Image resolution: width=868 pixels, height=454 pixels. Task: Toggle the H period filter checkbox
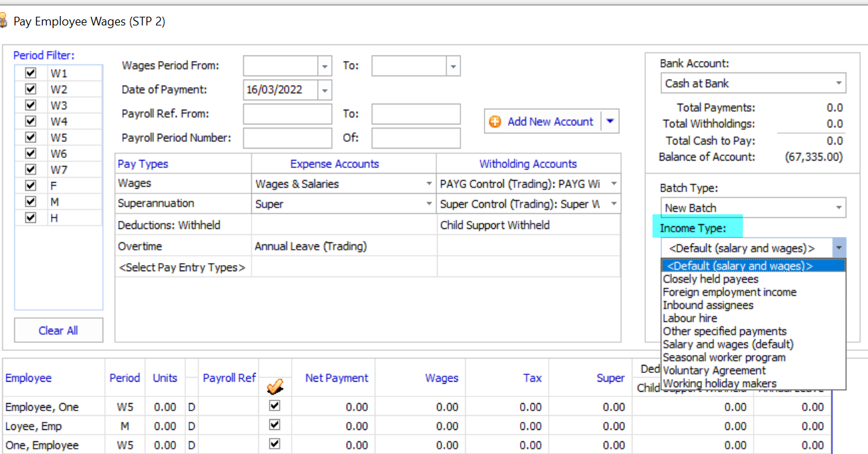point(30,218)
